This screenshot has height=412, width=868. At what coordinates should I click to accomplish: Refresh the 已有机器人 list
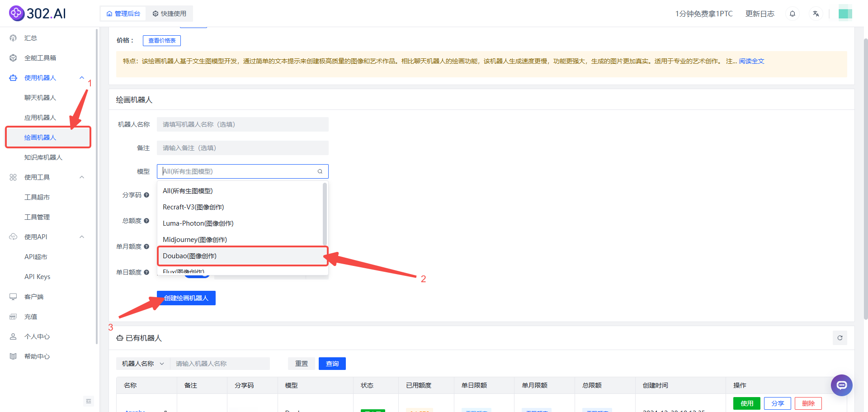[840, 338]
